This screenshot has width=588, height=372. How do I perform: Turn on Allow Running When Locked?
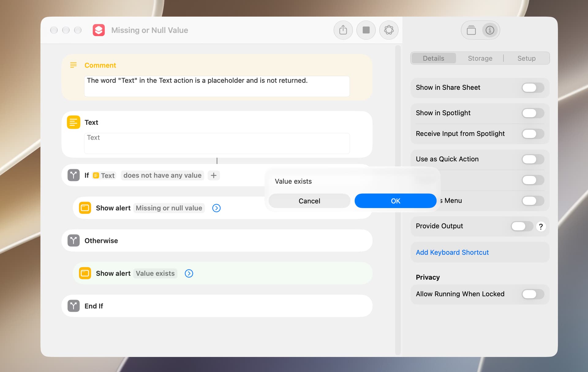(x=533, y=294)
